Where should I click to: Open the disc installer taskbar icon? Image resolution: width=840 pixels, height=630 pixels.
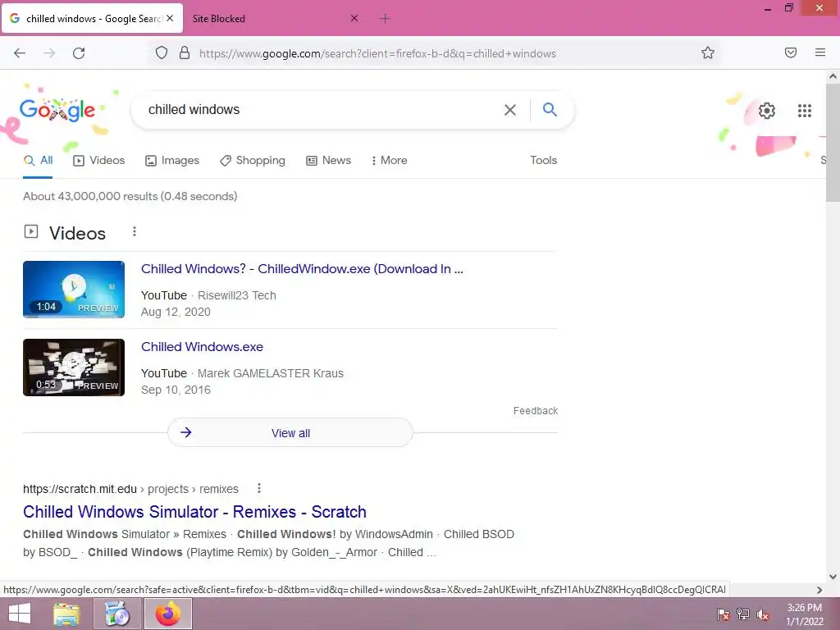117,614
